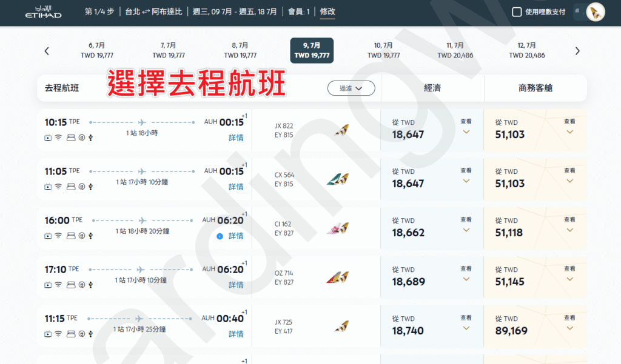Viewport: 621px width, 364px height.
Task: Click the 經濟 column header
Action: (x=432, y=88)
